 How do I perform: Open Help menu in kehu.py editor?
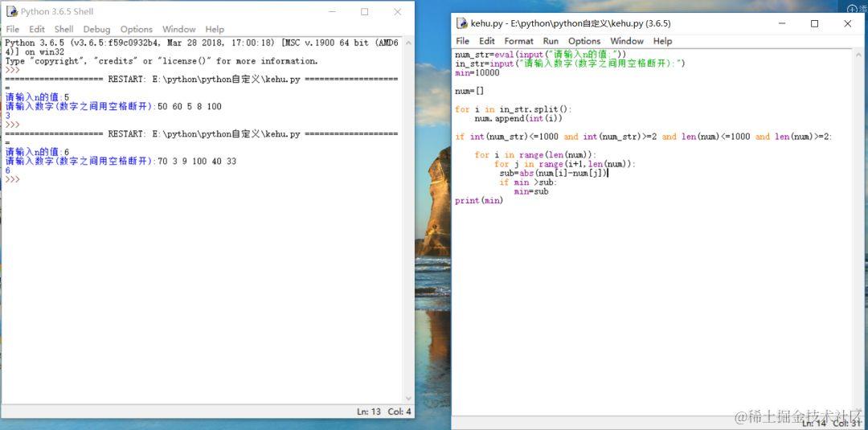[x=662, y=41]
